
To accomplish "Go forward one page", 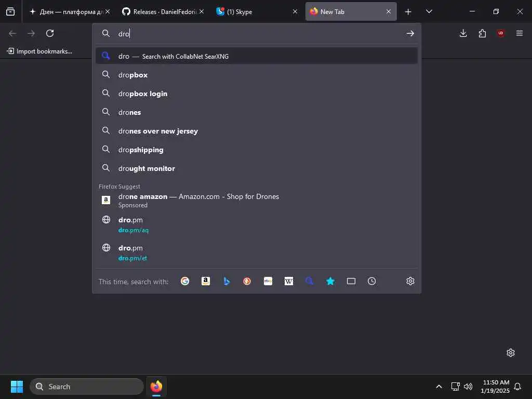I will pos(31,33).
